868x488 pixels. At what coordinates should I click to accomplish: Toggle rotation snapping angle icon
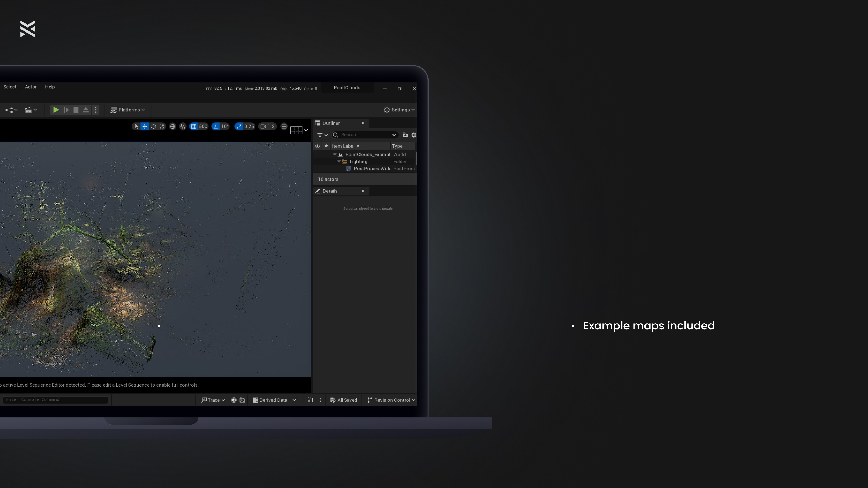216,127
